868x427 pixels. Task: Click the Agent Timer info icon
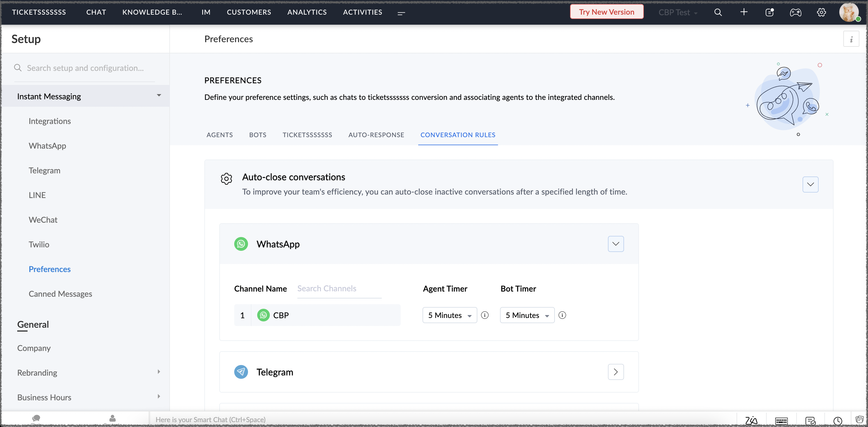coord(485,315)
